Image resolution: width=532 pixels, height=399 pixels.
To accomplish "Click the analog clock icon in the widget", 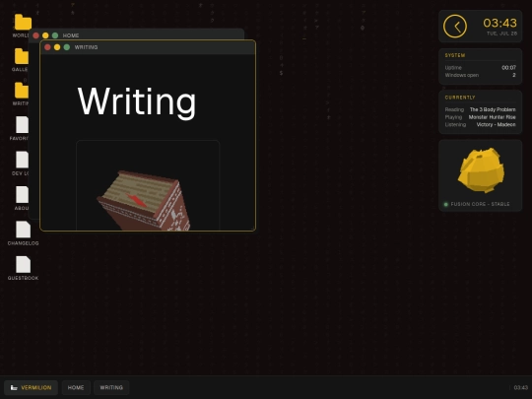I will (455, 27).
